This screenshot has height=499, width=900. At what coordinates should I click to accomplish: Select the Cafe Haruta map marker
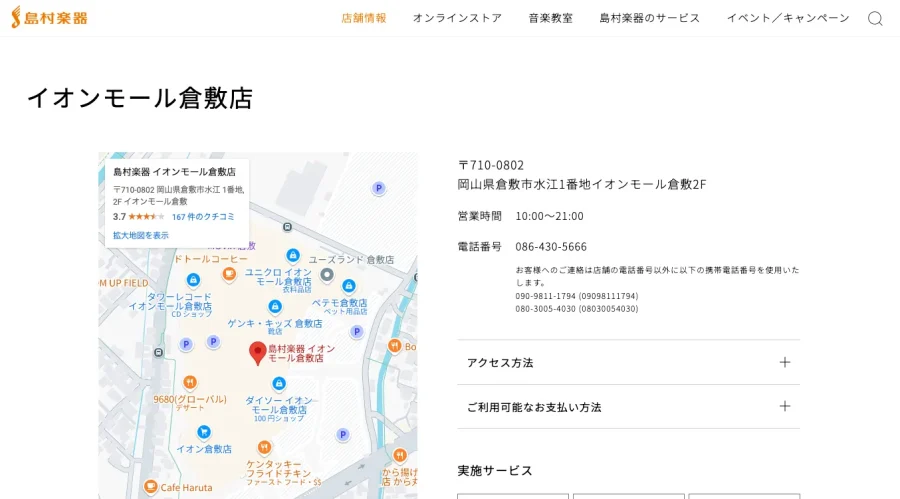[150, 487]
